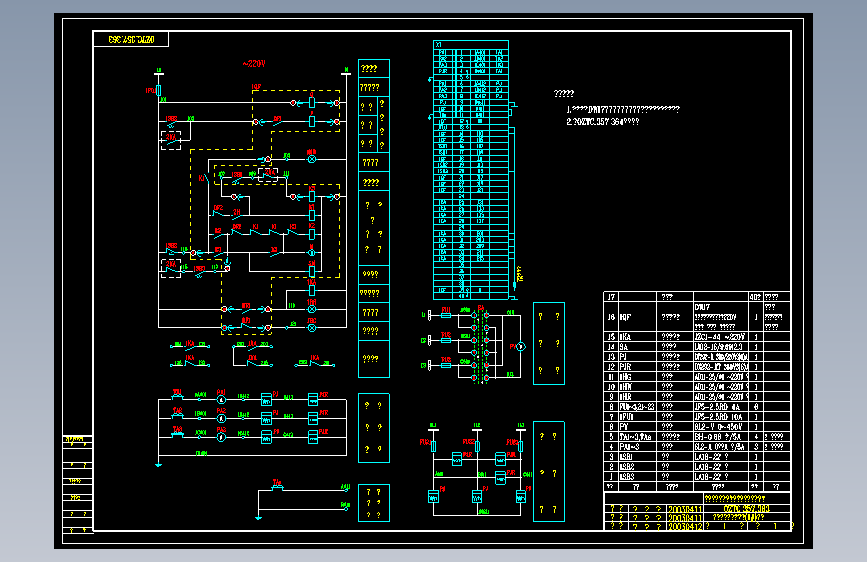Click the row numbered 17 in parts list

[x=697, y=296]
